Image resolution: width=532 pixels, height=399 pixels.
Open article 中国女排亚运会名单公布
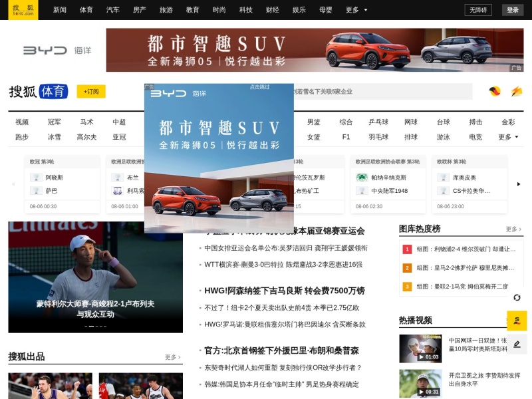(x=286, y=248)
